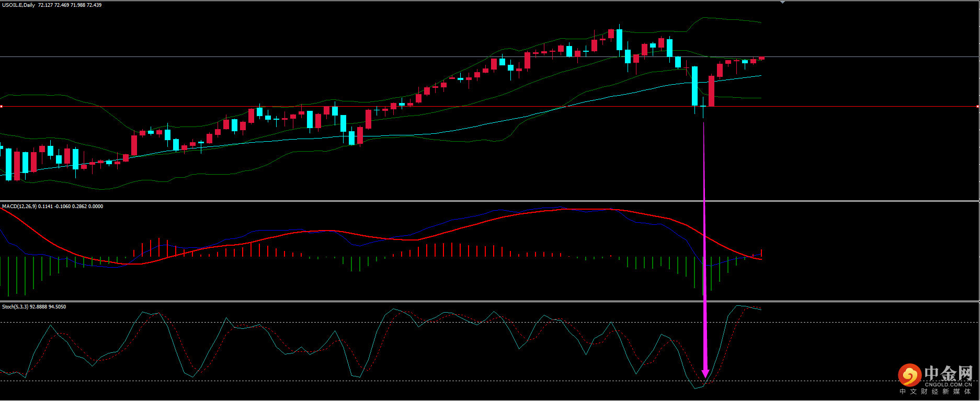Click the left handle of the selected horizontal line

[x=2, y=107]
